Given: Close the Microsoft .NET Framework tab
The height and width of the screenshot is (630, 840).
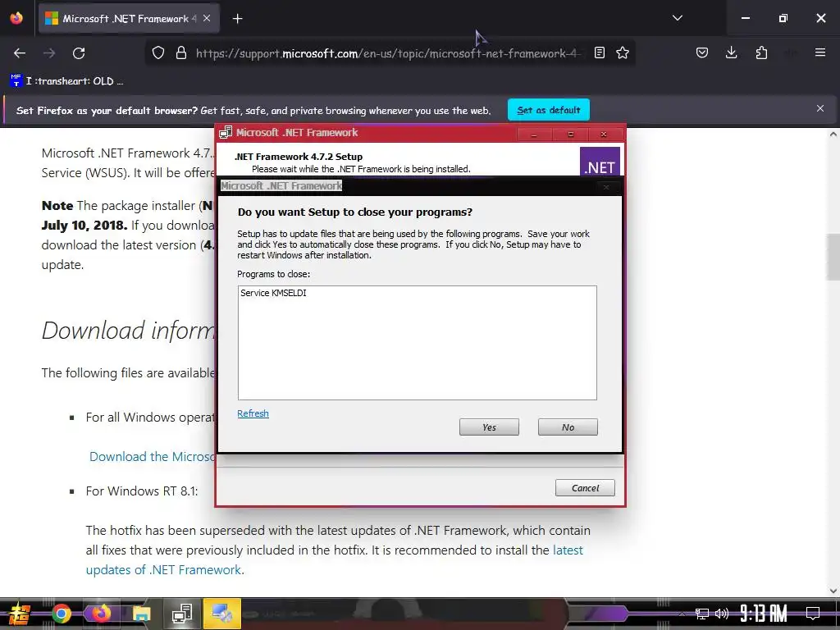Looking at the screenshot, I should coord(207,19).
